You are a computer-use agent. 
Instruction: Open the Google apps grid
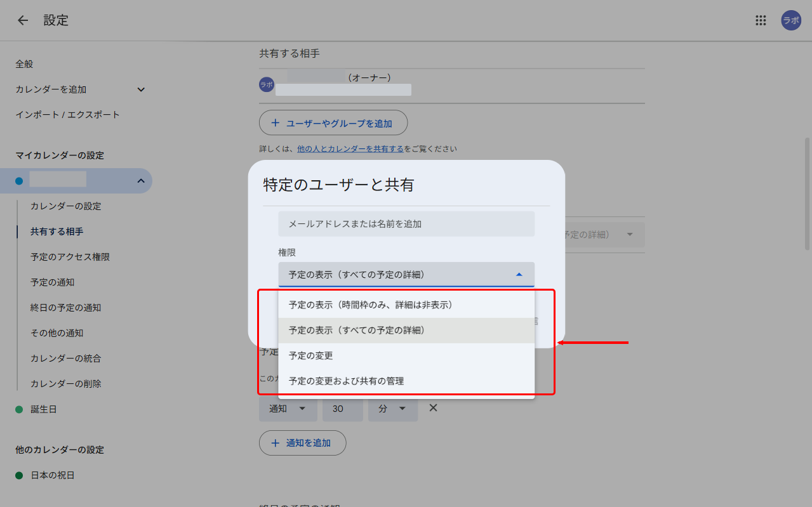761,20
